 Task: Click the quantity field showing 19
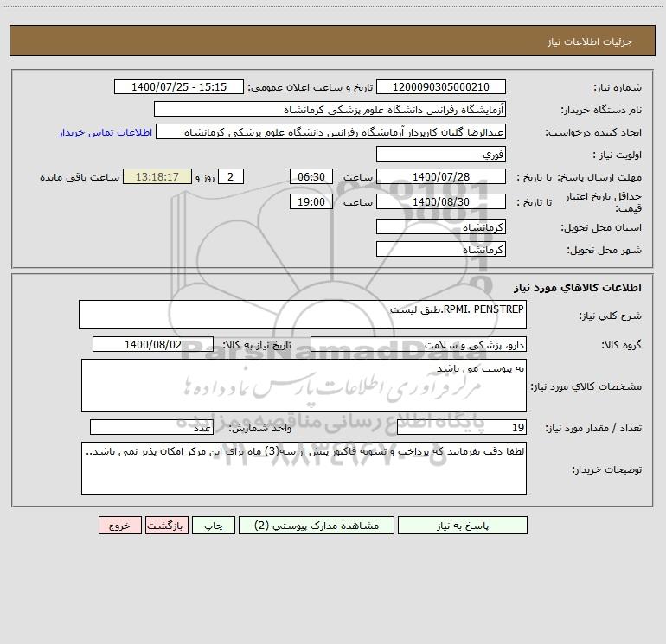coord(462,427)
